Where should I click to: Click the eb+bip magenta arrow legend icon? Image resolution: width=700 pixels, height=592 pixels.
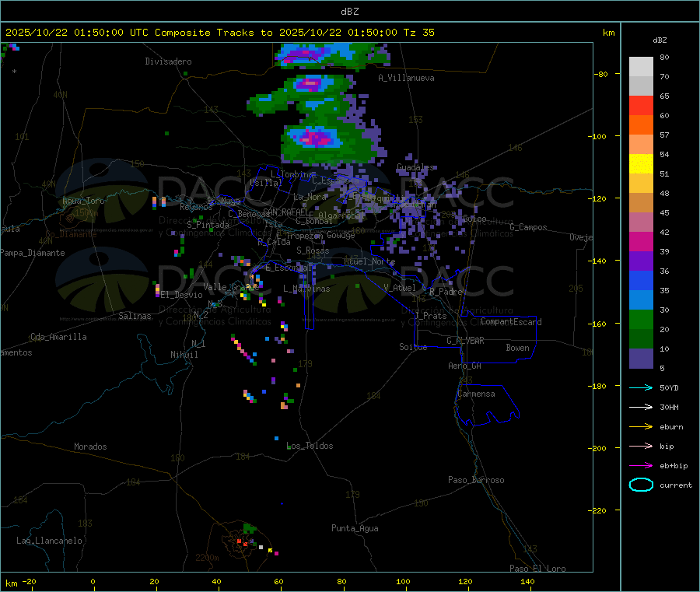point(641,466)
